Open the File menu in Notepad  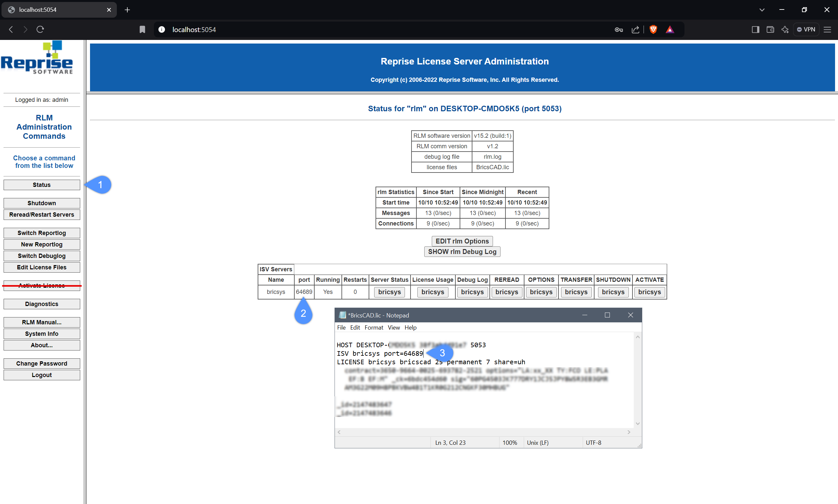click(341, 327)
